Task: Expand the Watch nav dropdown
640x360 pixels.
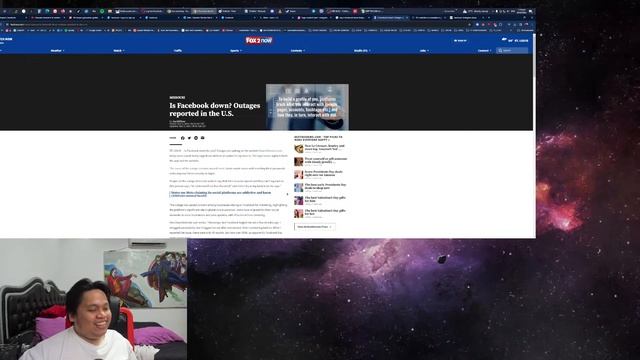Action: [119, 51]
